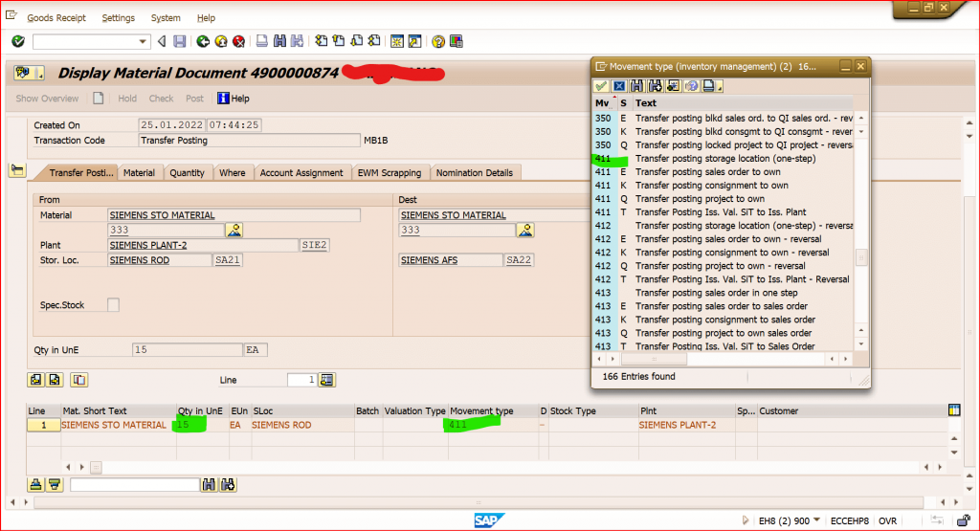Open the command field dropdown arrow

coord(143,42)
